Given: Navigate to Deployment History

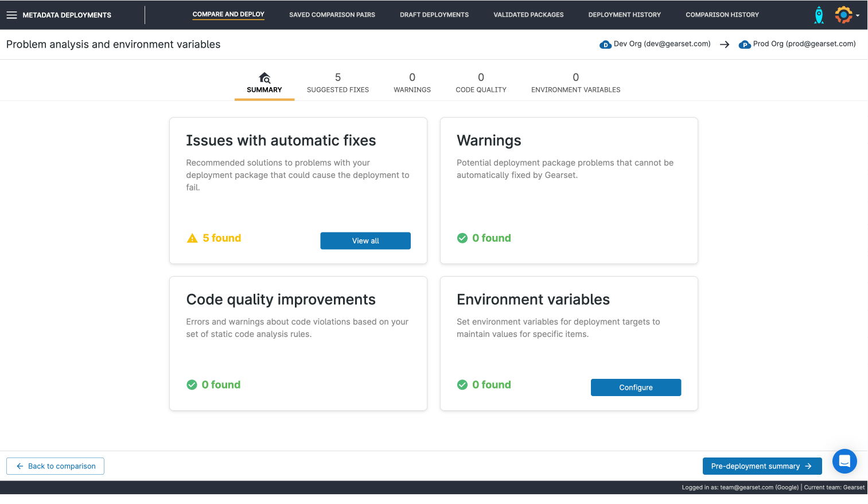Looking at the screenshot, I should point(624,15).
